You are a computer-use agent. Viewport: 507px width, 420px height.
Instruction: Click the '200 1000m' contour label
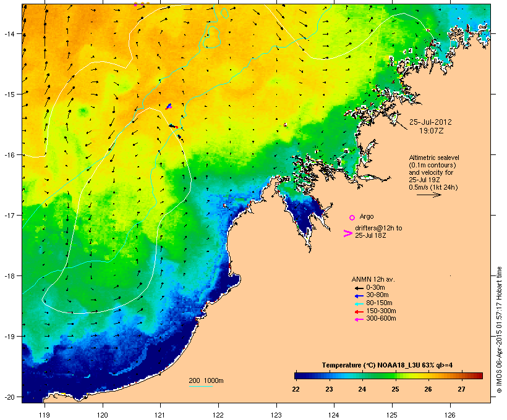(x=206, y=380)
